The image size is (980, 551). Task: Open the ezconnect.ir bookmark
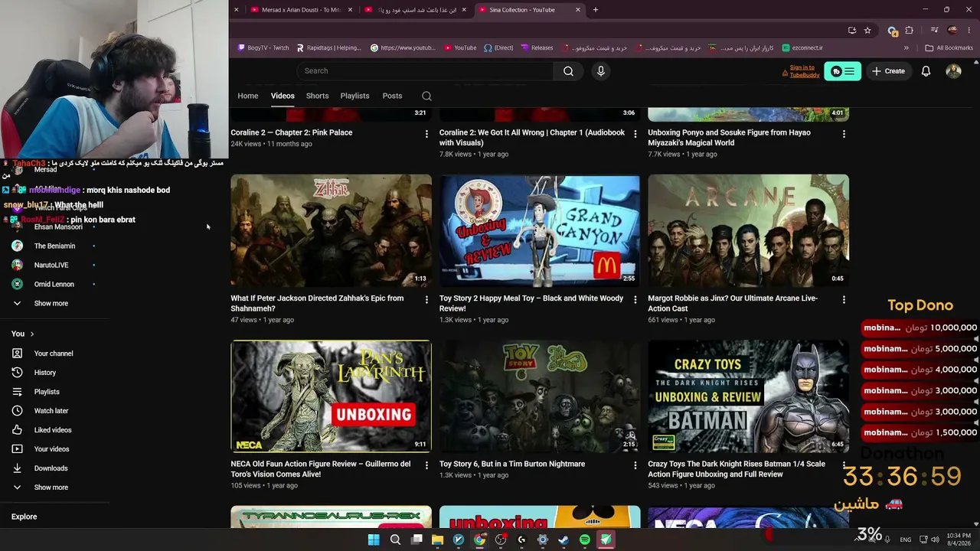tap(802, 47)
